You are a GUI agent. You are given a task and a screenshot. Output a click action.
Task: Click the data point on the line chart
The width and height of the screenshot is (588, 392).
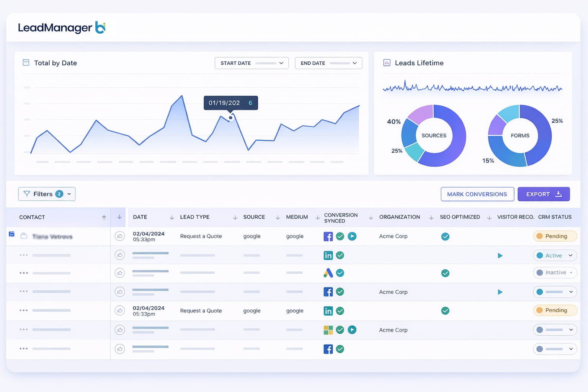pos(230,118)
